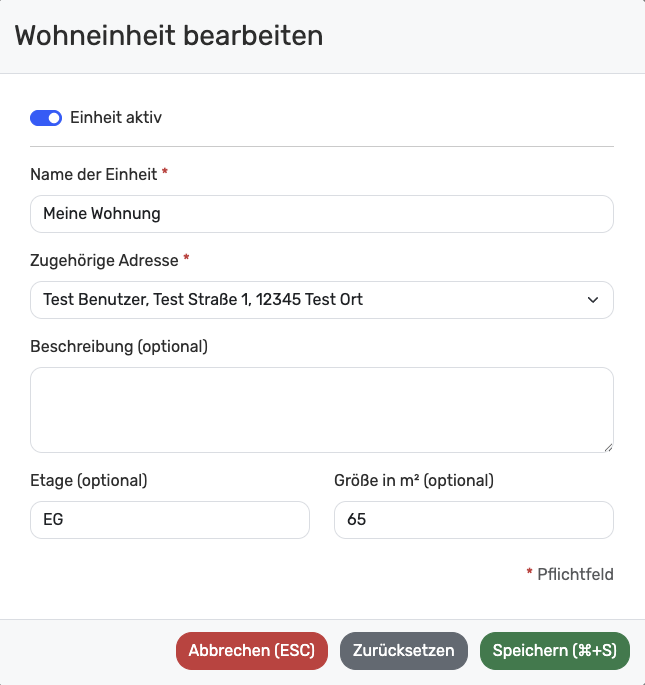Viewport: 645px width, 685px height.
Task: Click the 'Etage (optional)' label
Action: [89, 480]
